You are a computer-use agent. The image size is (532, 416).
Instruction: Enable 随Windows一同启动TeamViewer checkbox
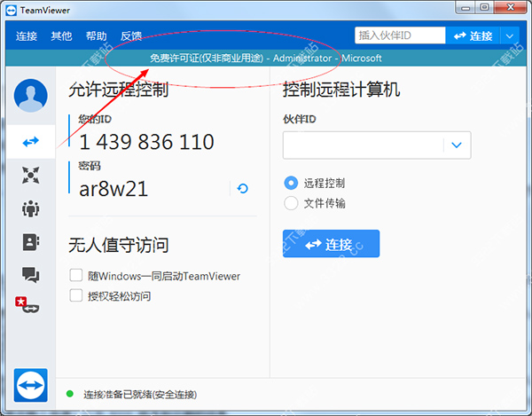(76, 275)
